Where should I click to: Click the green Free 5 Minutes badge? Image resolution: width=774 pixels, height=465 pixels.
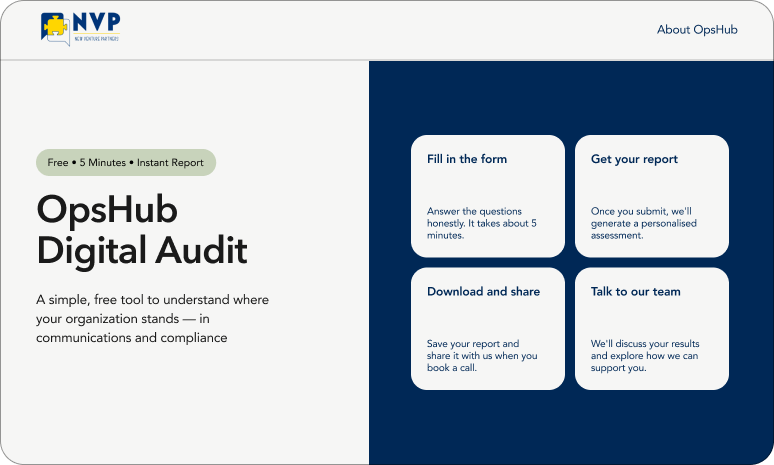tap(125, 162)
